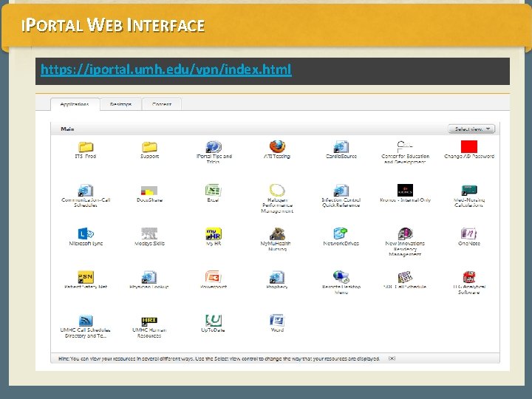
Task: Open the Prophecy application
Action: (x=277, y=277)
